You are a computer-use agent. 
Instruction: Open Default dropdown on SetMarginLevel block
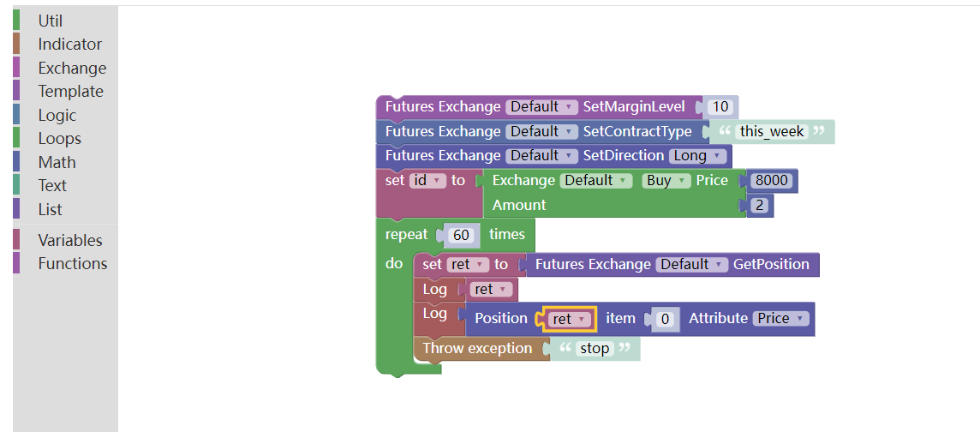541,107
